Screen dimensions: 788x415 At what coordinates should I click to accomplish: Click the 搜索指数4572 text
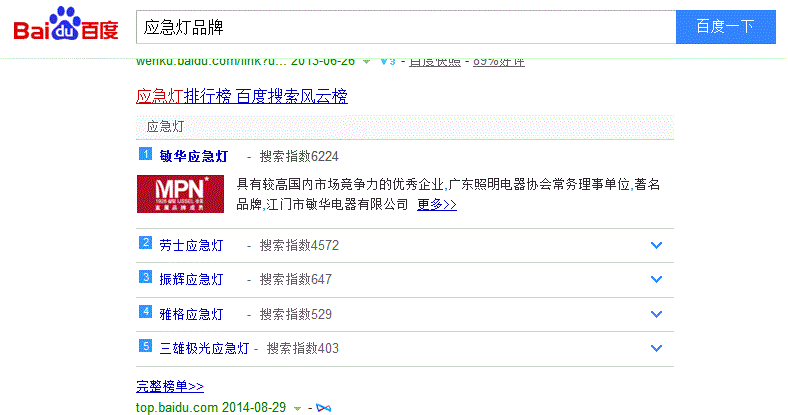pos(299,246)
